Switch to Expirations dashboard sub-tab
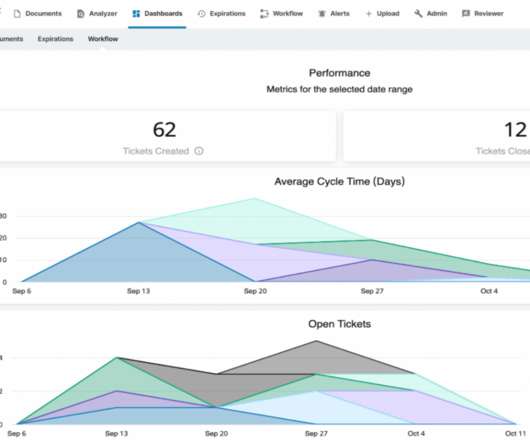 click(x=55, y=39)
